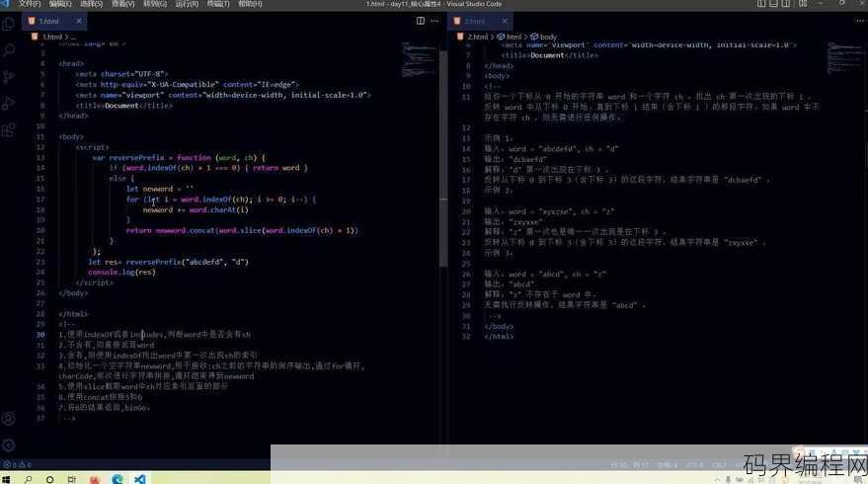Click the let newword line in the left editor
Image resolution: width=868 pixels, height=484 pixels.
[160, 189]
